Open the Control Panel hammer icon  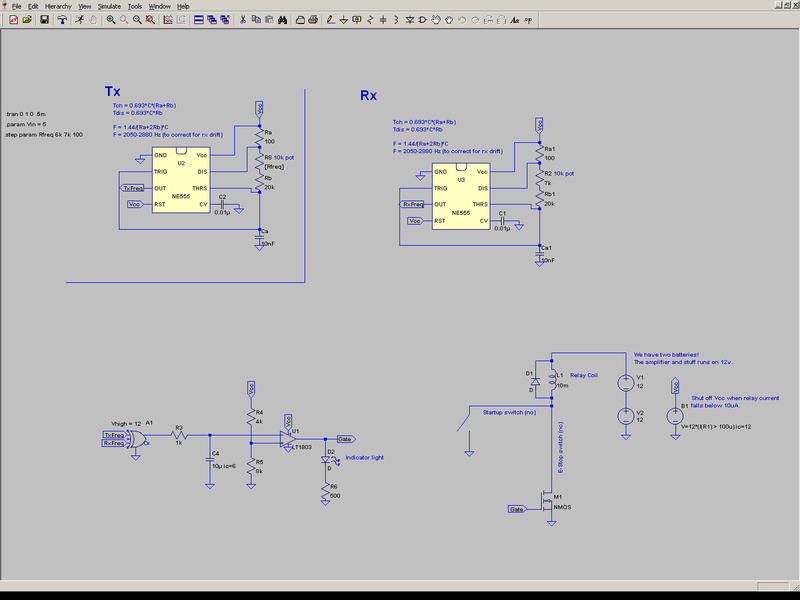pyautogui.click(x=61, y=20)
